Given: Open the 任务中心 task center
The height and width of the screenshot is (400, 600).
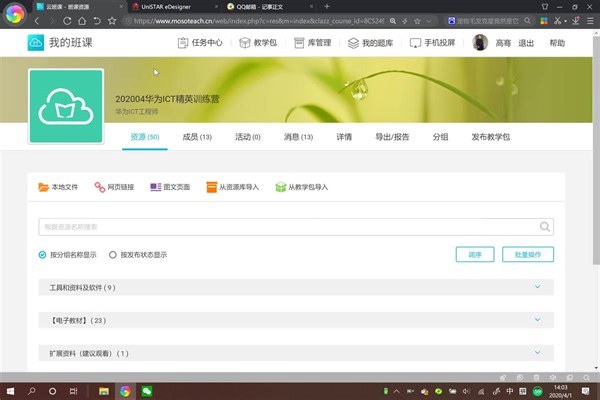Looking at the screenshot, I should 200,43.
